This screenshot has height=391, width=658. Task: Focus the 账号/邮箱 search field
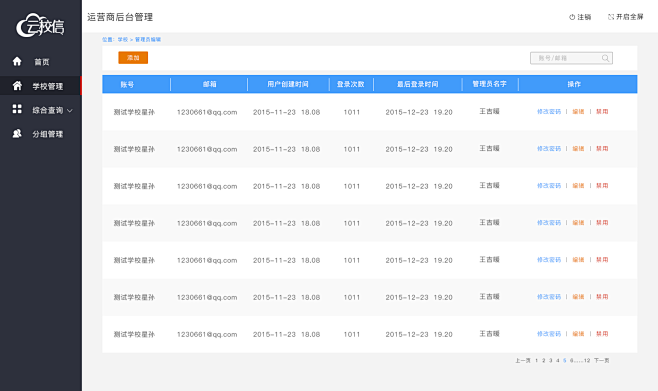click(571, 58)
